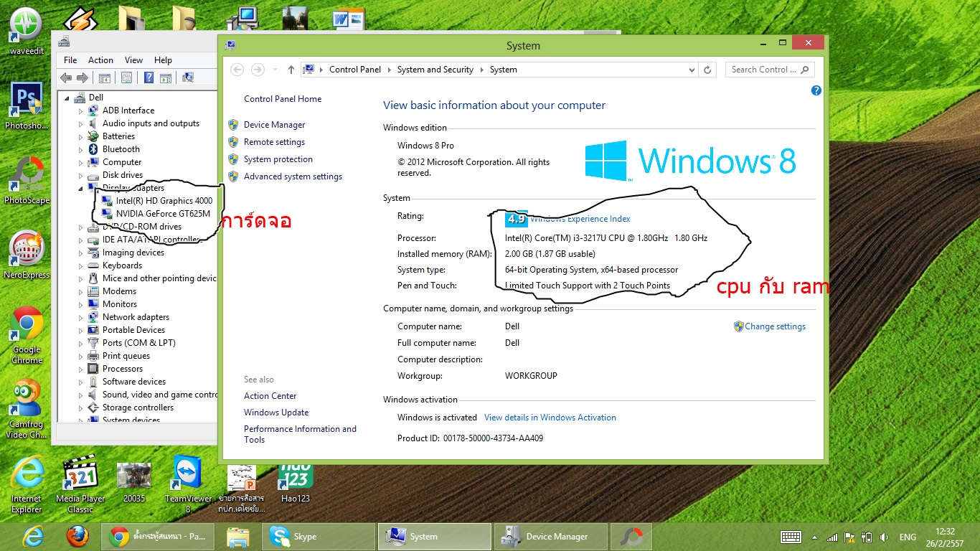Image resolution: width=980 pixels, height=551 pixels.
Task: Show hidden system tray icons
Action: tap(814, 537)
